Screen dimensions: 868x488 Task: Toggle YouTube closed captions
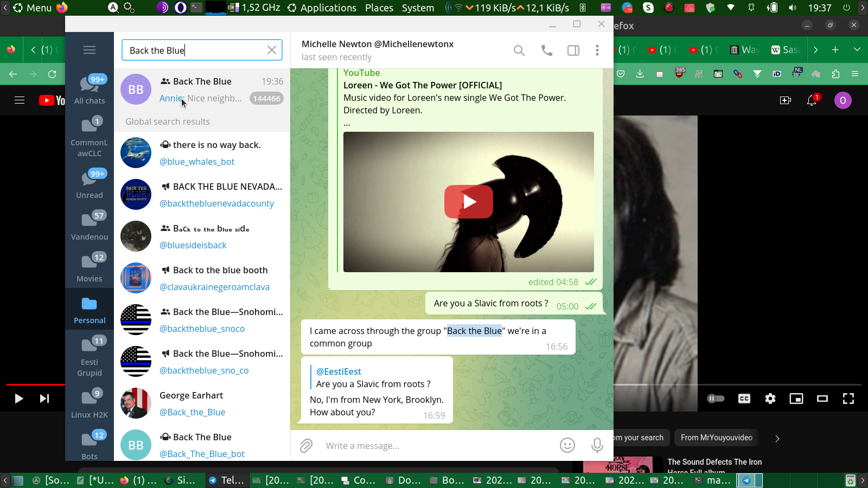point(744,399)
